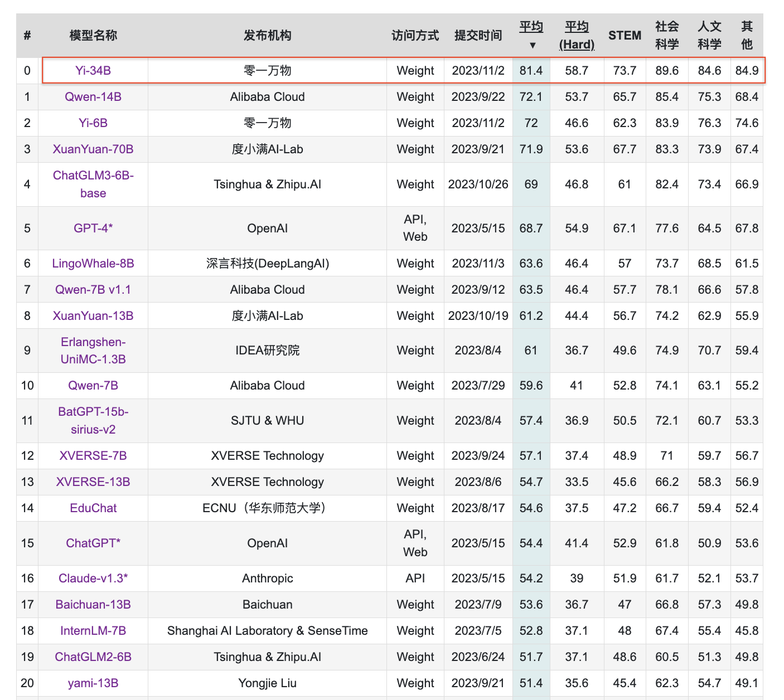784x700 pixels.
Task: Open the Baichuan-13B model link
Action: (93, 604)
